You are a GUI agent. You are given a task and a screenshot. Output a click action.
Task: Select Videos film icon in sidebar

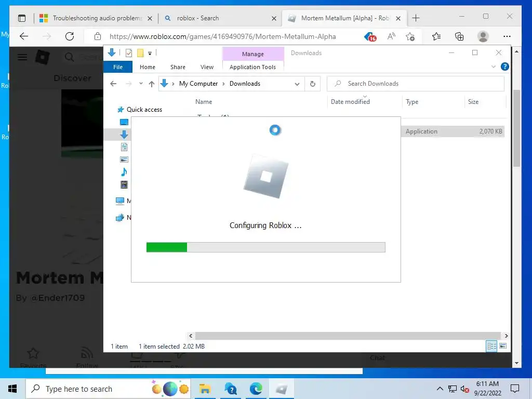(x=124, y=184)
